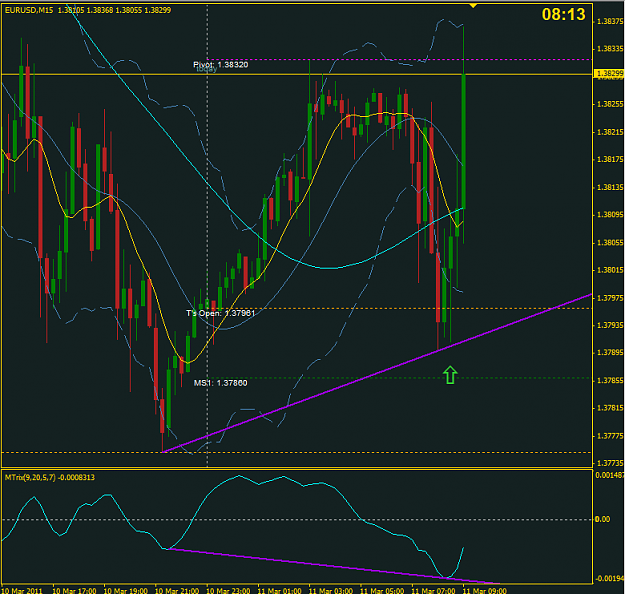The height and width of the screenshot is (594, 625).
Task: Click the last tall green candle body
Action: click(464, 141)
